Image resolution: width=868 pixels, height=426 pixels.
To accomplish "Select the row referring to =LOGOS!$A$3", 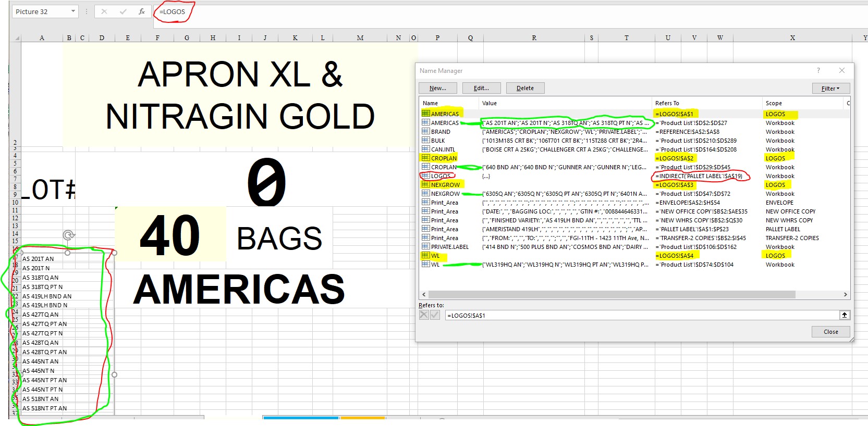I will [634, 185].
